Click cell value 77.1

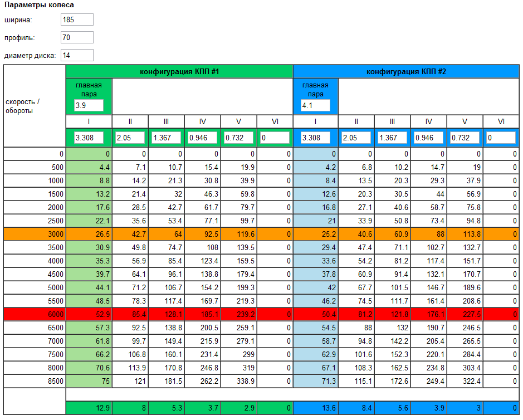(203, 221)
